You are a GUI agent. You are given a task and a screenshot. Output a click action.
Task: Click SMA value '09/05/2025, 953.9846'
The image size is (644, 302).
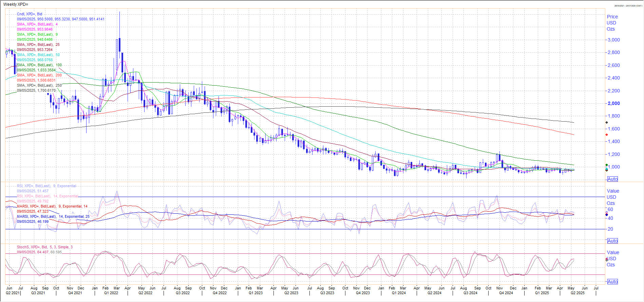pos(35,29)
